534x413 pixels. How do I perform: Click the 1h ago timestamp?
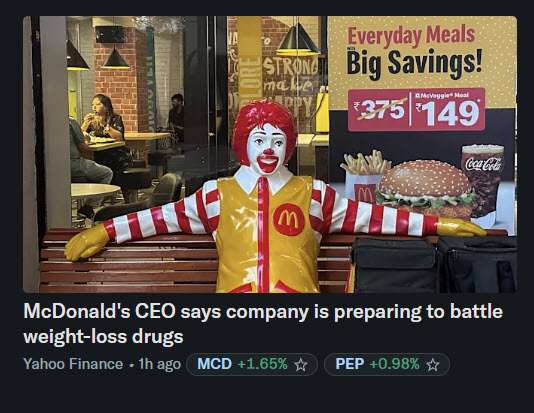pyautogui.click(x=159, y=364)
